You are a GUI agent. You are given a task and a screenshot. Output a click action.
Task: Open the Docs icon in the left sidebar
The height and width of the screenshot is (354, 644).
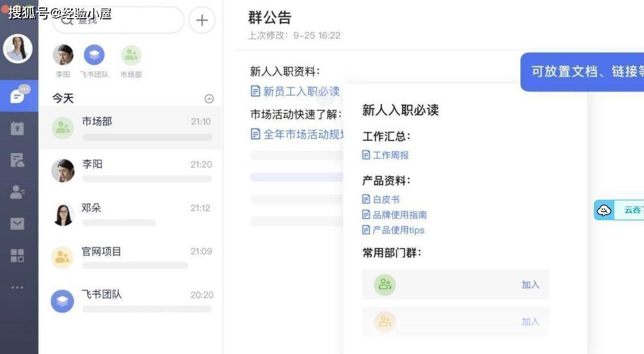pos(18,160)
